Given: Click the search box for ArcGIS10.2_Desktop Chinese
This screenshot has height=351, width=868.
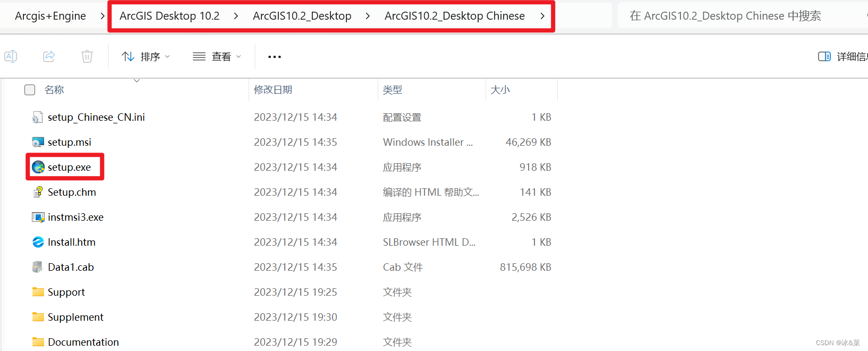Looking at the screenshot, I should click(743, 16).
